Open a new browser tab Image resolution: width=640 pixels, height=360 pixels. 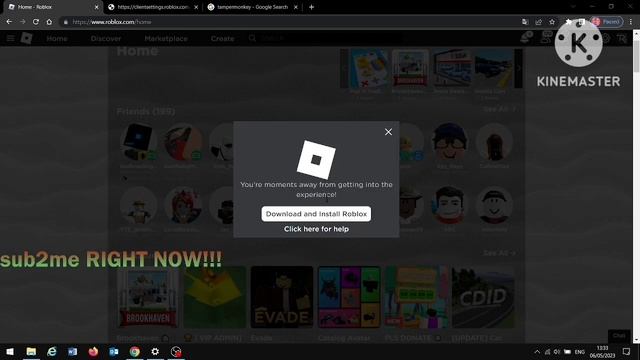point(311,7)
